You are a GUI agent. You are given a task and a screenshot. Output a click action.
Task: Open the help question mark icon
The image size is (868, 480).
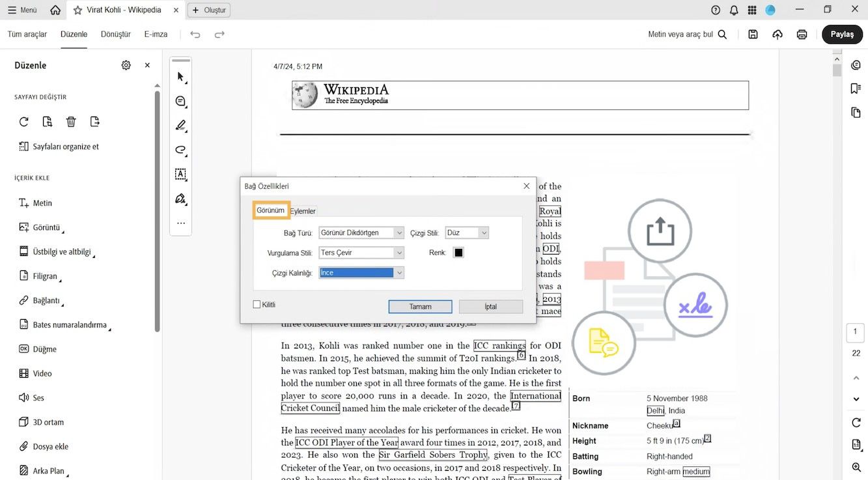tap(716, 10)
